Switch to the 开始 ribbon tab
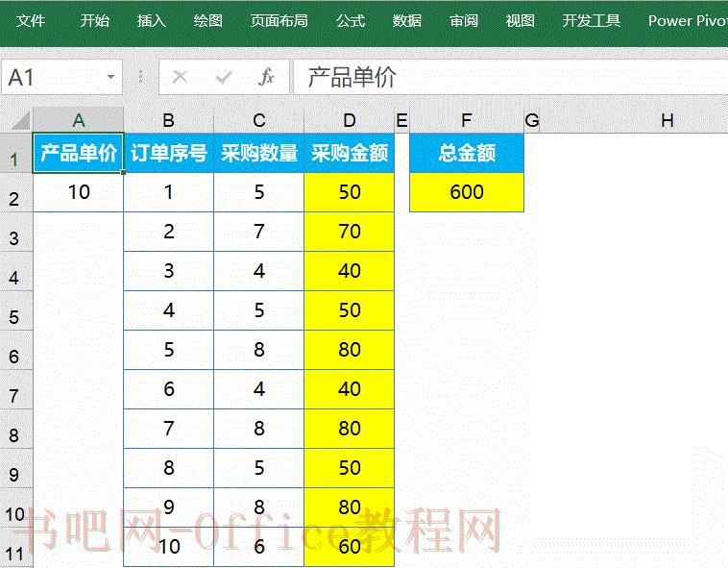728x568 pixels. click(95, 21)
